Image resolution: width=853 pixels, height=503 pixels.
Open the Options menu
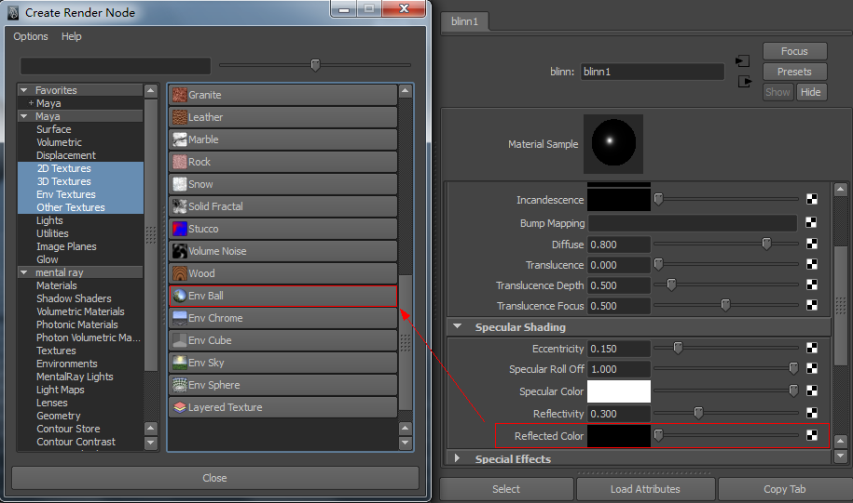pyautogui.click(x=30, y=36)
